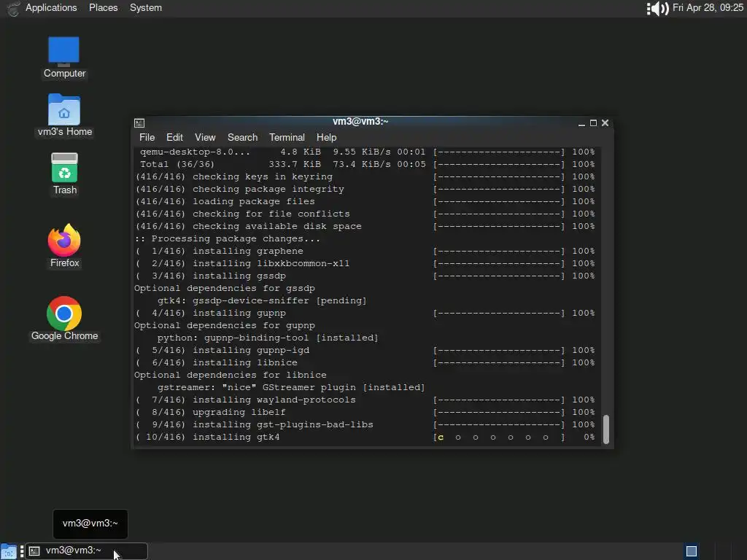Open the System menu

146,7
